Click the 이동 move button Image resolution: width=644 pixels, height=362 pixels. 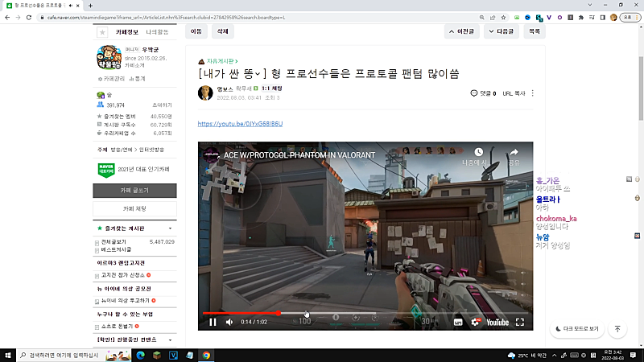196,31
